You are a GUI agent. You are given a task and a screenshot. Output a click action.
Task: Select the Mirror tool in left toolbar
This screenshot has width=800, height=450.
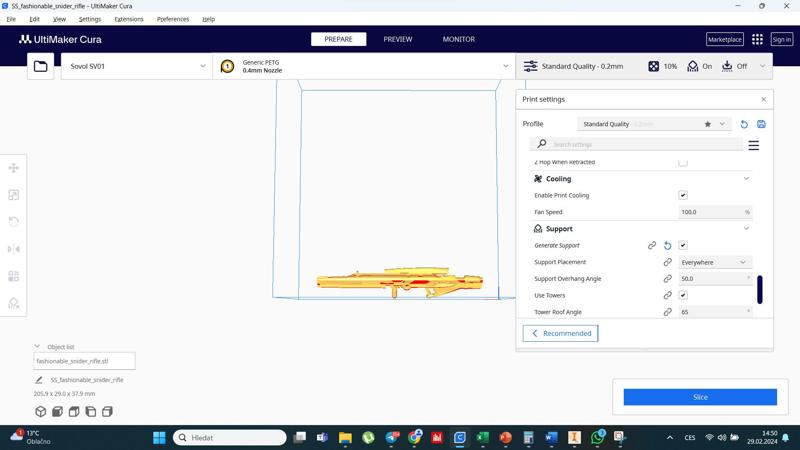tap(14, 249)
